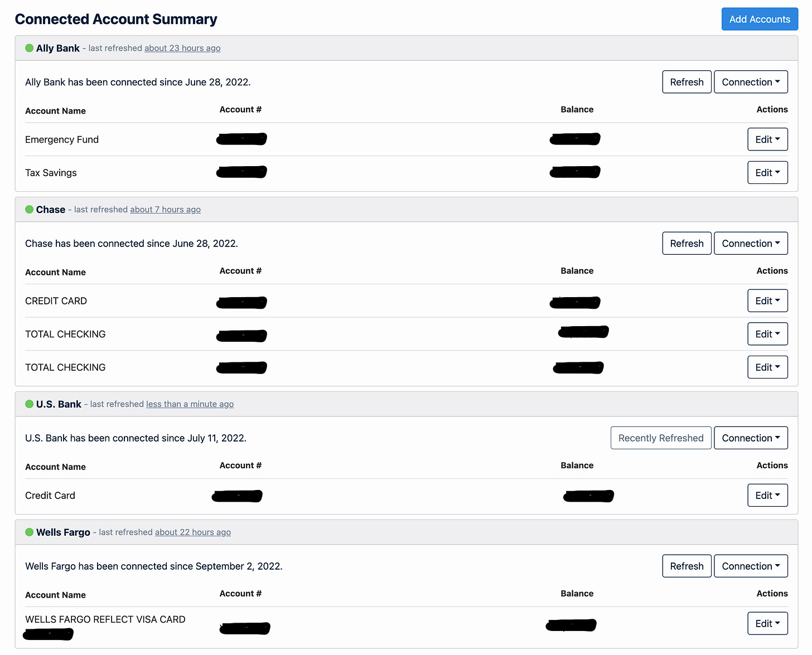The image size is (812, 655).
Task: Click 'about 23 hours ago' link
Action: click(x=182, y=48)
